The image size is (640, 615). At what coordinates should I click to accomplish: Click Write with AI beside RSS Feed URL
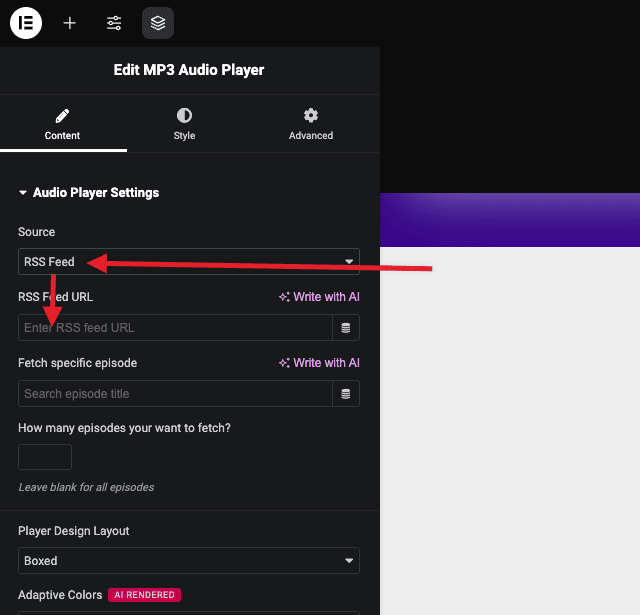[x=319, y=297]
